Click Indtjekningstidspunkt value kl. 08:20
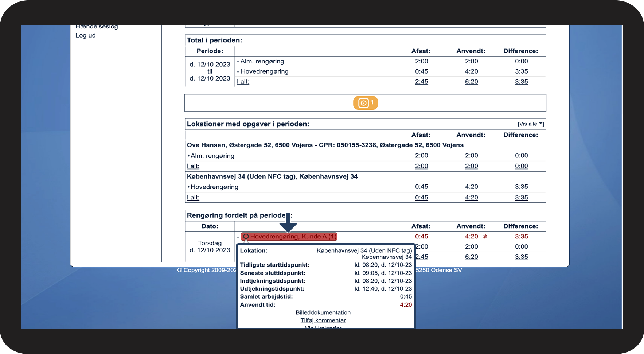This screenshot has width=644, height=354. [x=383, y=281]
